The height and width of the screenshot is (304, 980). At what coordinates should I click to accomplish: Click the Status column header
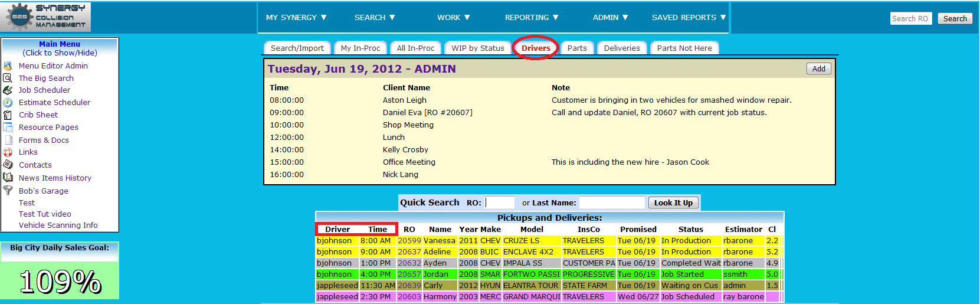point(690,230)
